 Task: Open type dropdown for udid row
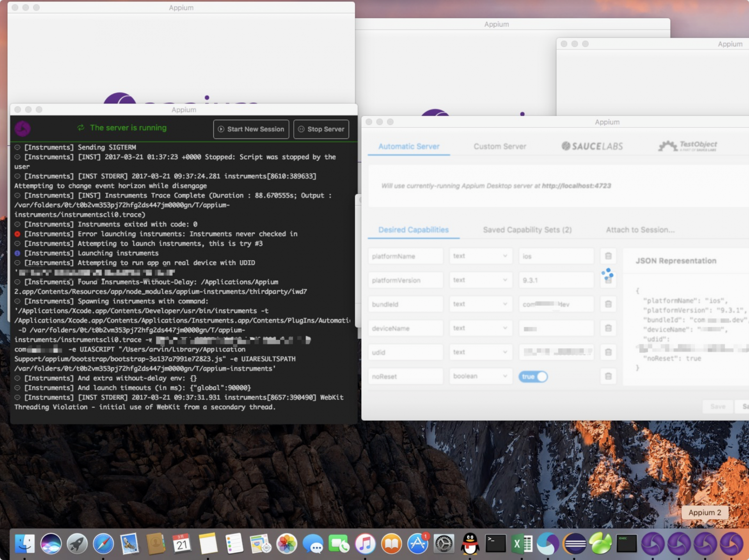click(x=480, y=353)
